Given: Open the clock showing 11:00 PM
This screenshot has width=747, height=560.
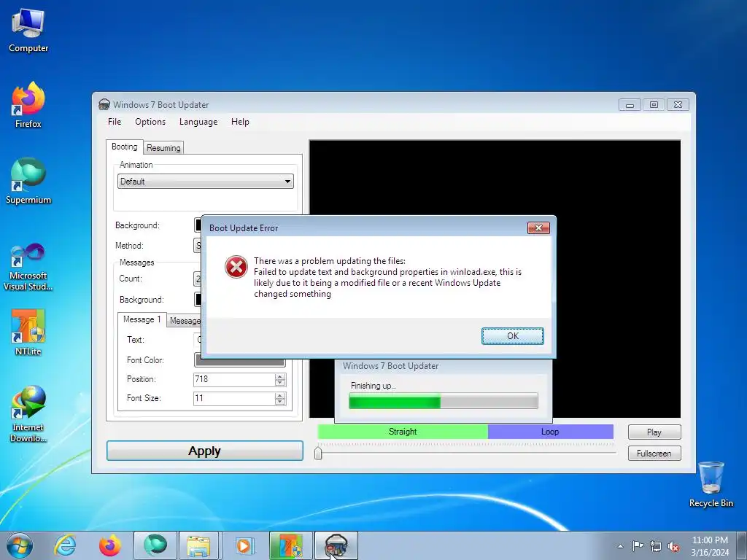Looking at the screenshot, I should [x=710, y=546].
